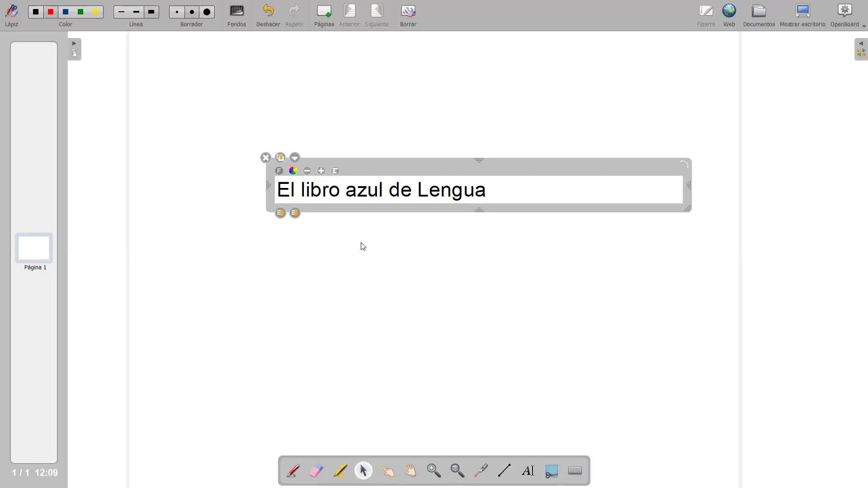The width and height of the screenshot is (868, 488).
Task: Click the capture screen region tool
Action: (552, 471)
